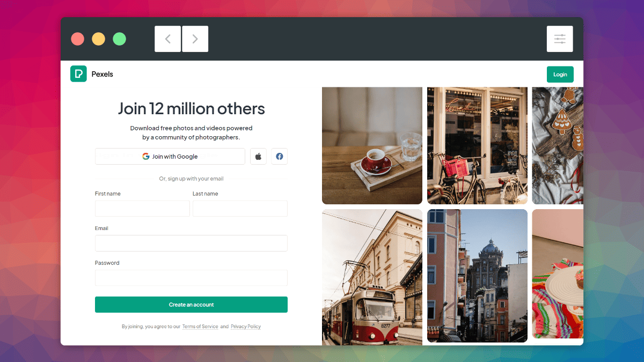
Task: Click the Login button
Action: [x=560, y=75]
